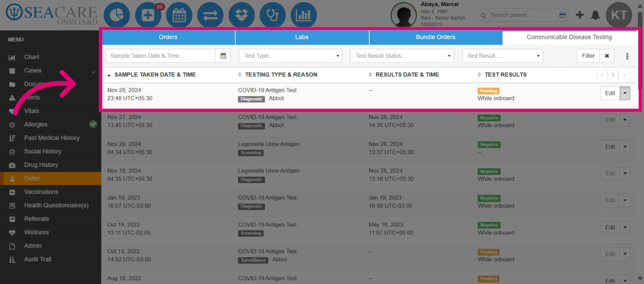Click the SeaCare Onboard logo
This screenshot has height=284, width=644.
52,14
